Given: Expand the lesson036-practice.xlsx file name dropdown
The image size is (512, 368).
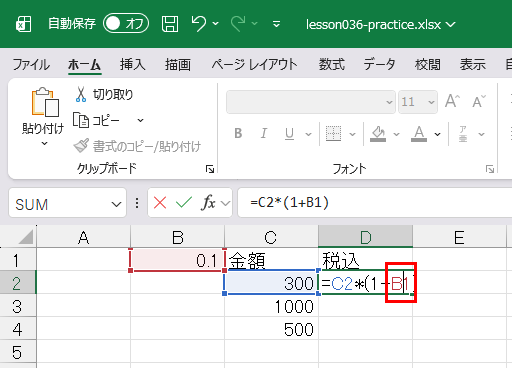Looking at the screenshot, I should coord(450,24).
